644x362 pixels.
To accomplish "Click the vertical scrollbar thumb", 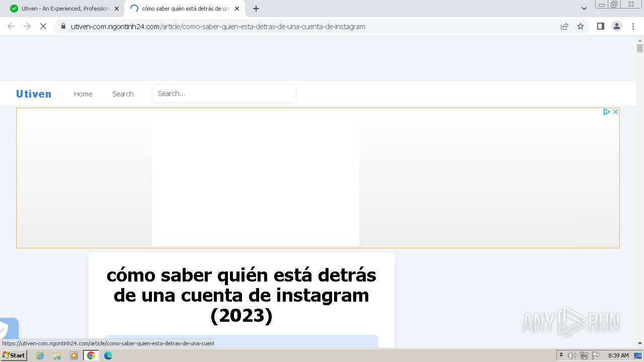I will click(640, 48).
